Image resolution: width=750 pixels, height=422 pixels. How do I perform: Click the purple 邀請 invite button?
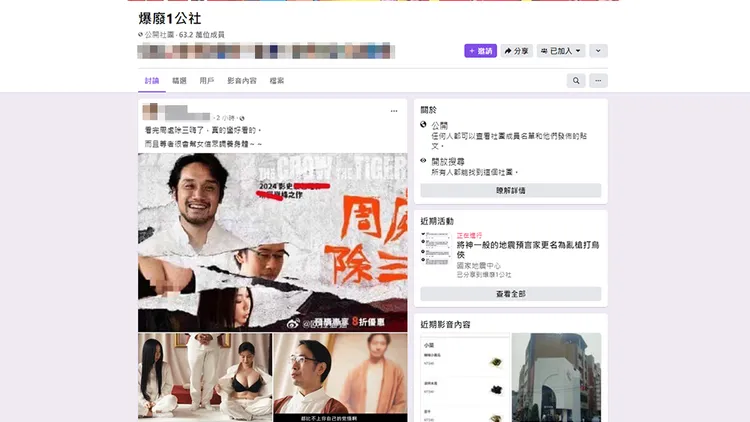point(480,51)
